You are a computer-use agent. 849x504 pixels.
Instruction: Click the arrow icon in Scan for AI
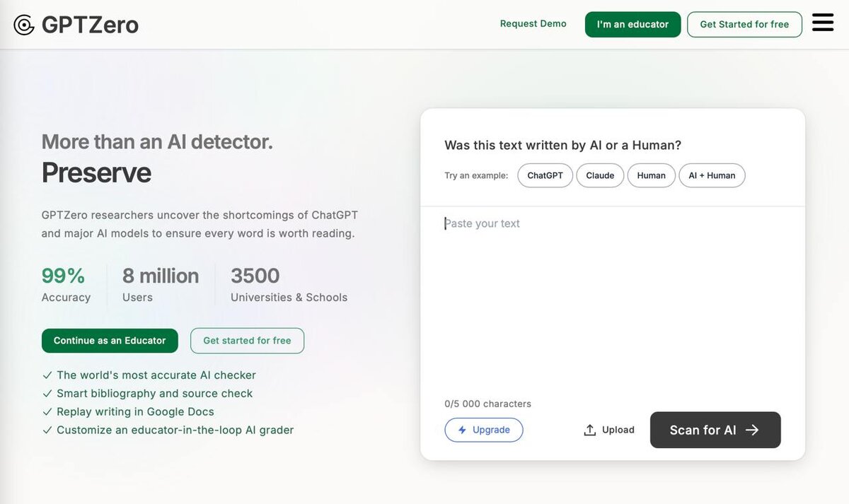[752, 430]
